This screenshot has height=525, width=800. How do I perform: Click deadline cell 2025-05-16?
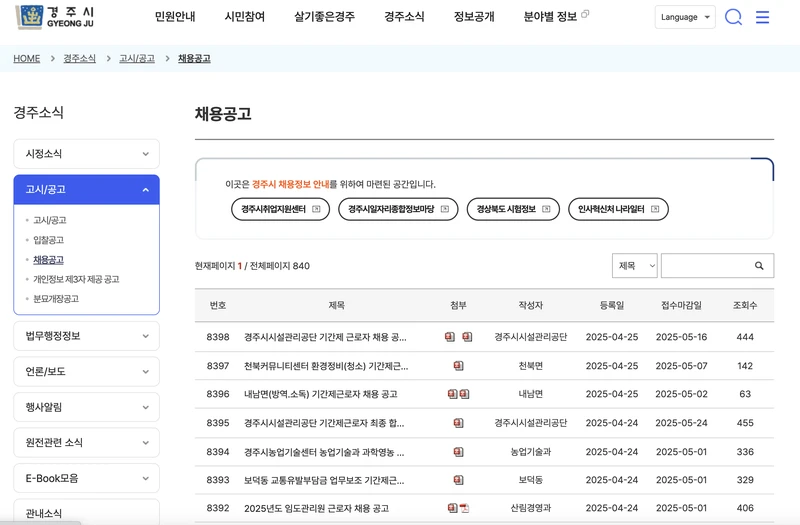tap(681, 337)
